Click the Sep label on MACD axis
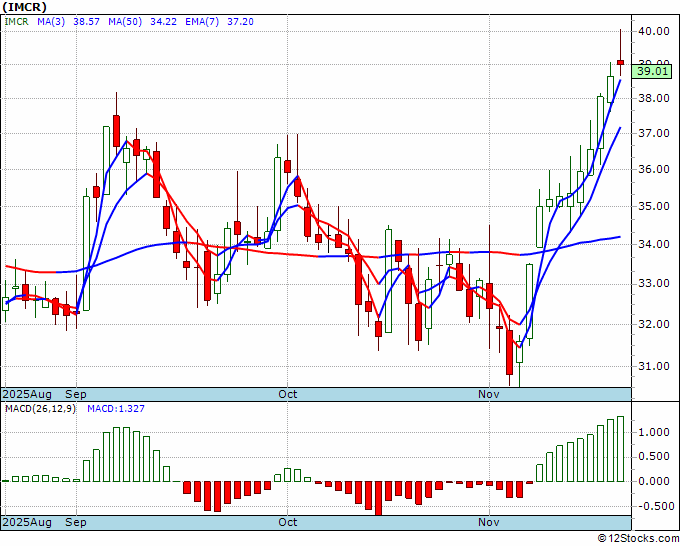Viewport: 680px width, 546px height. [x=76, y=522]
